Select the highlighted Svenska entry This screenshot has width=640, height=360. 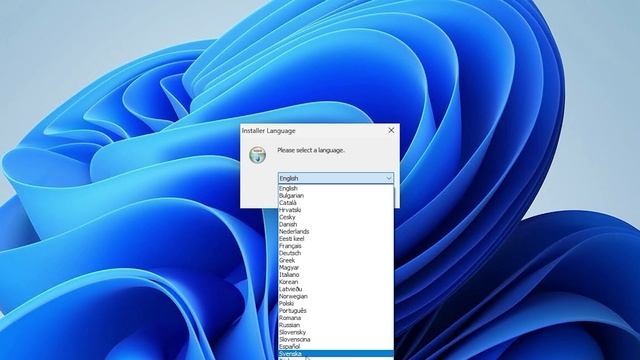[x=336, y=354]
